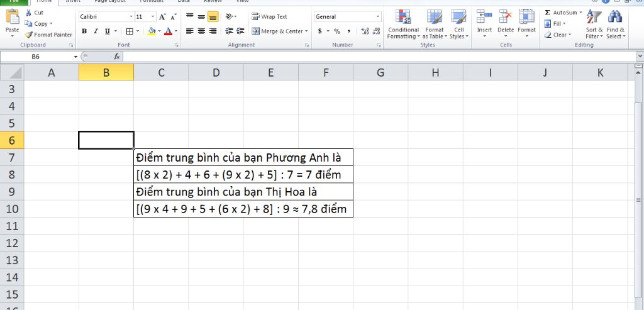The width and height of the screenshot is (644, 310).
Task: Click the Merge & Center button
Action: tap(277, 31)
